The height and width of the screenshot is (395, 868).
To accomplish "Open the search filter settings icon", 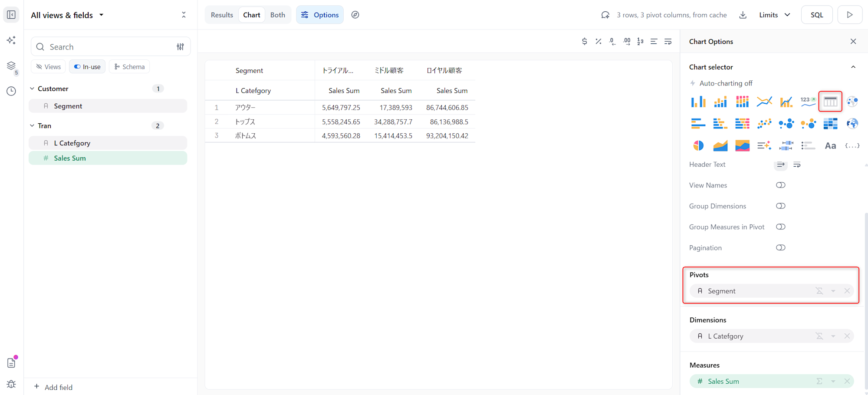I will point(180,47).
